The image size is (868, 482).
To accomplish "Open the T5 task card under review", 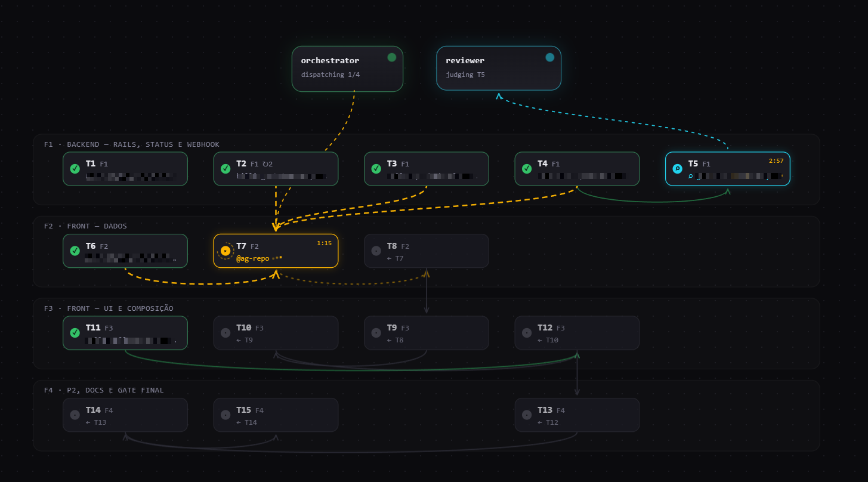I will click(x=728, y=169).
